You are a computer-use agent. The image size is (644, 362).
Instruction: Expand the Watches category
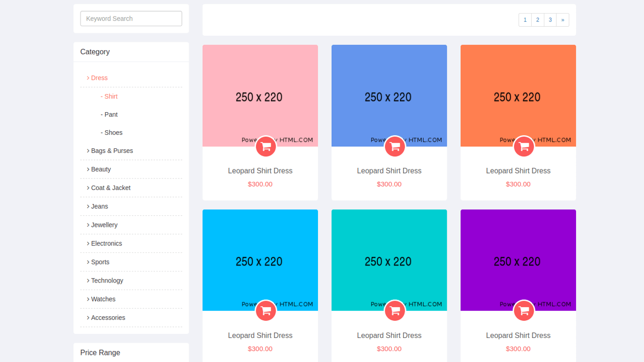pyautogui.click(x=103, y=299)
